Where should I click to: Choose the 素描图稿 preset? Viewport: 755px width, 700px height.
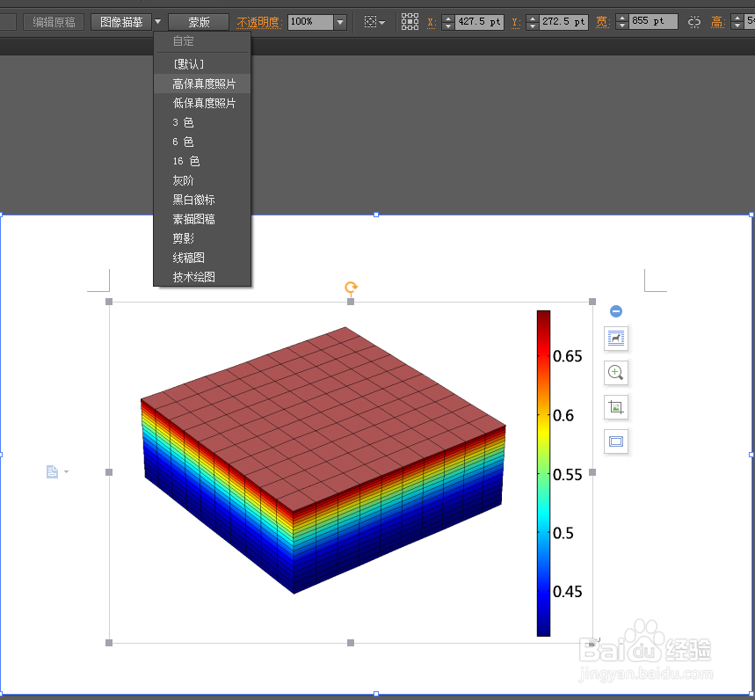pyautogui.click(x=202, y=219)
